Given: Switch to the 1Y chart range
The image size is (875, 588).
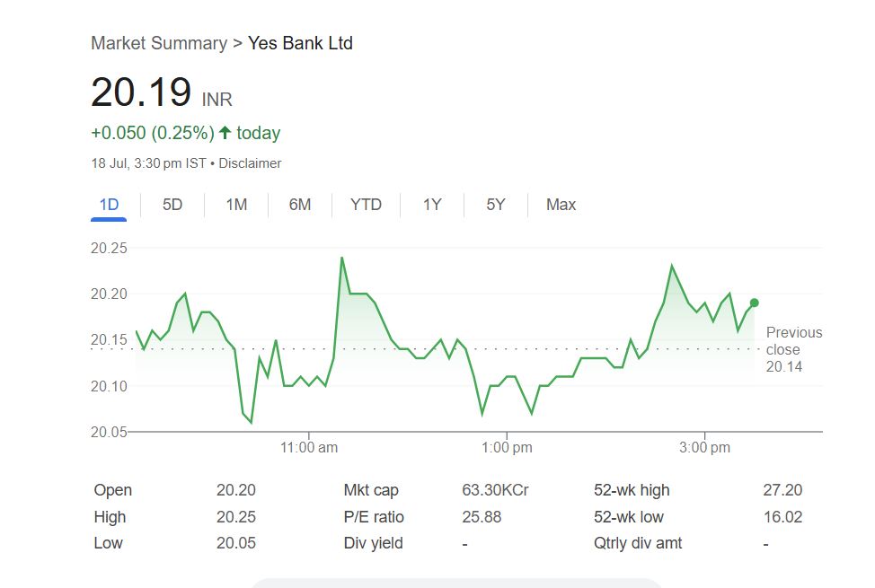Looking at the screenshot, I should [x=432, y=205].
